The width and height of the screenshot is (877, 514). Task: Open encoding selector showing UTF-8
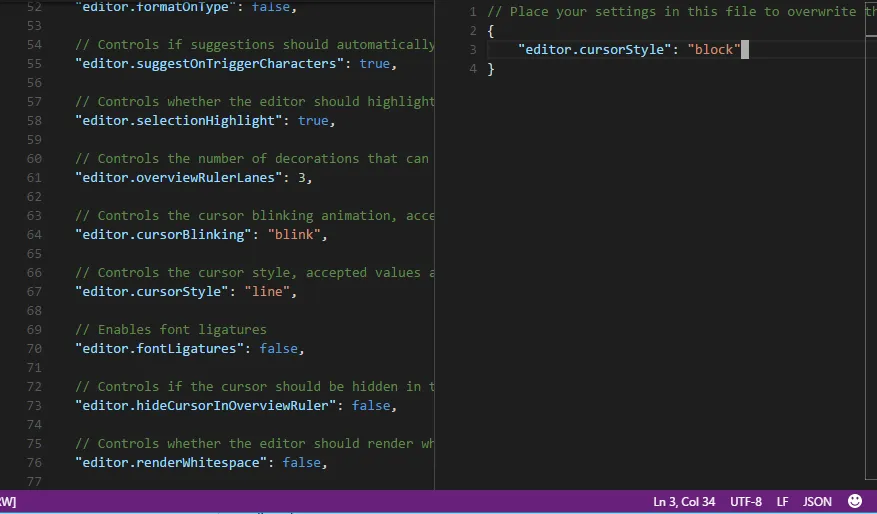tap(745, 501)
